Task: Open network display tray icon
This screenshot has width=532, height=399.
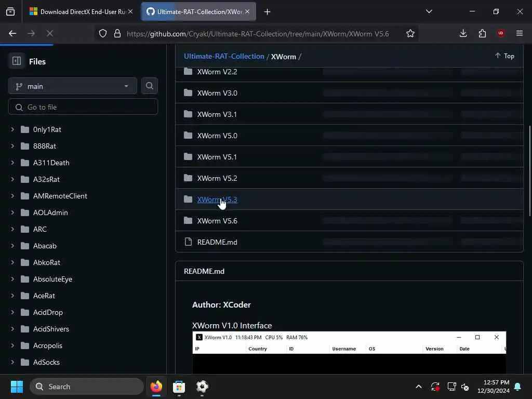Action: click(451, 387)
